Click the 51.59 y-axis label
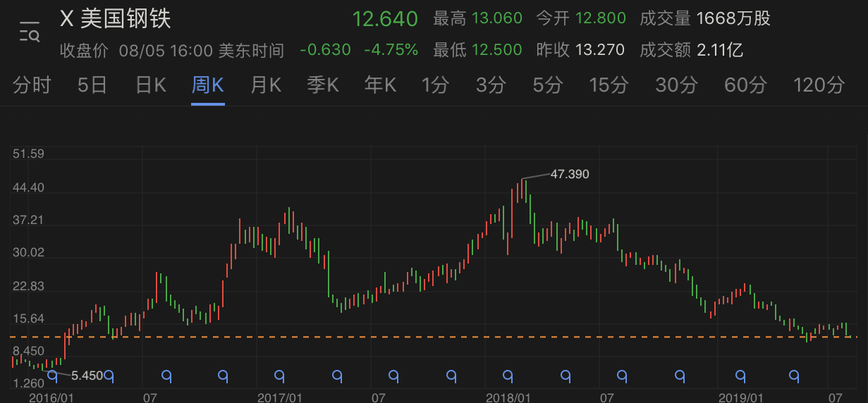Screen dimensions: 868x403 [28, 154]
